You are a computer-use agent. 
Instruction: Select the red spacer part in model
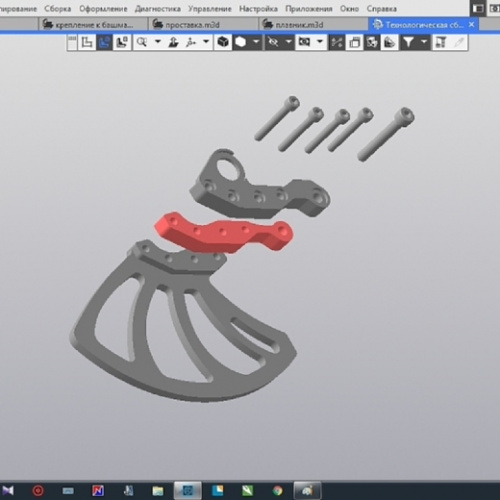224,232
